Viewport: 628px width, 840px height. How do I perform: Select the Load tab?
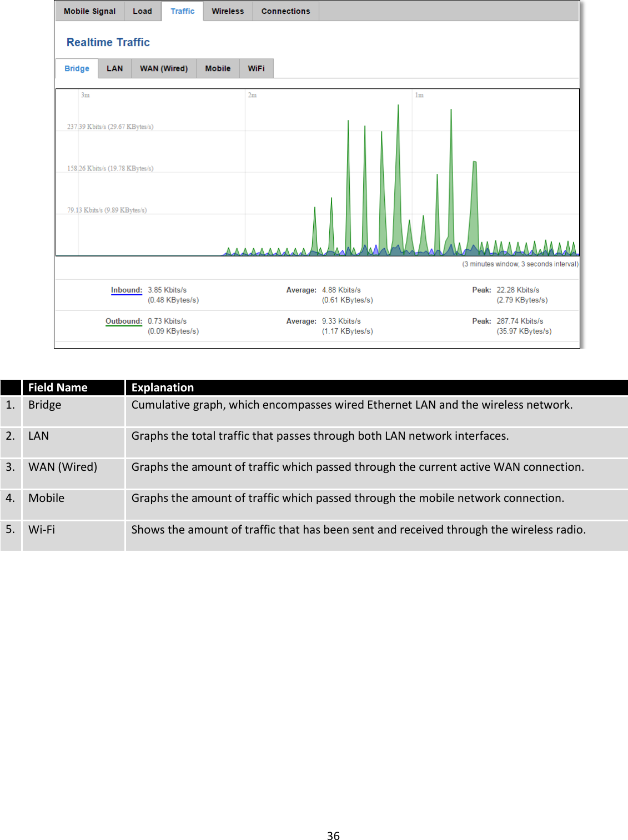pyautogui.click(x=142, y=11)
